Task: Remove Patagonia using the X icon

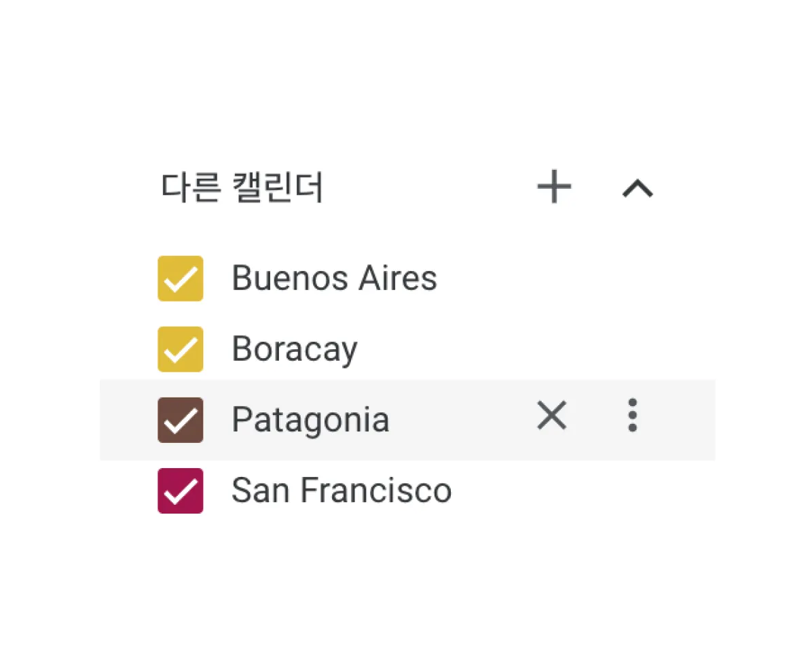Action: [551, 416]
